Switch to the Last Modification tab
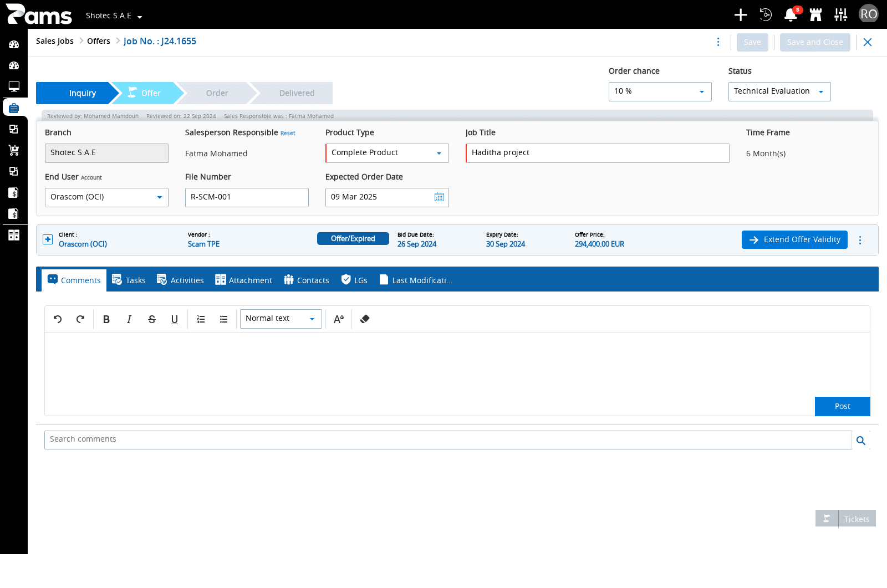This screenshot has height=588, width=887. (416, 280)
